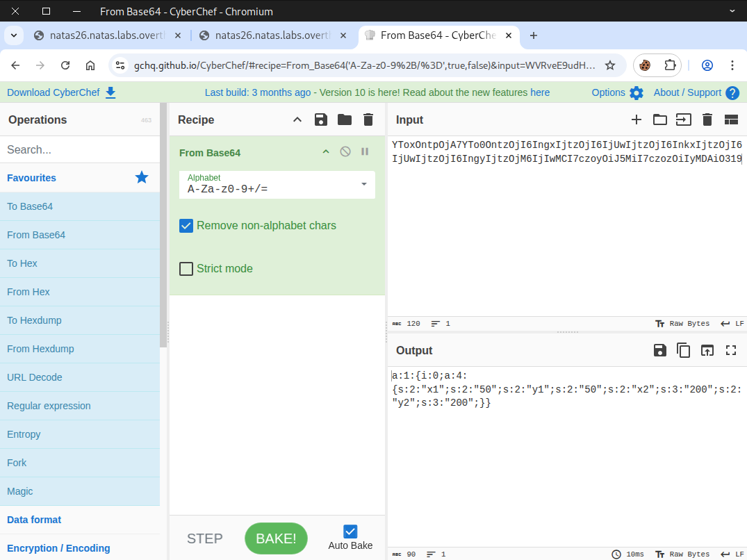Collapse the From Base64 operation arguments
Screen dimensions: 747x560
tap(325, 152)
